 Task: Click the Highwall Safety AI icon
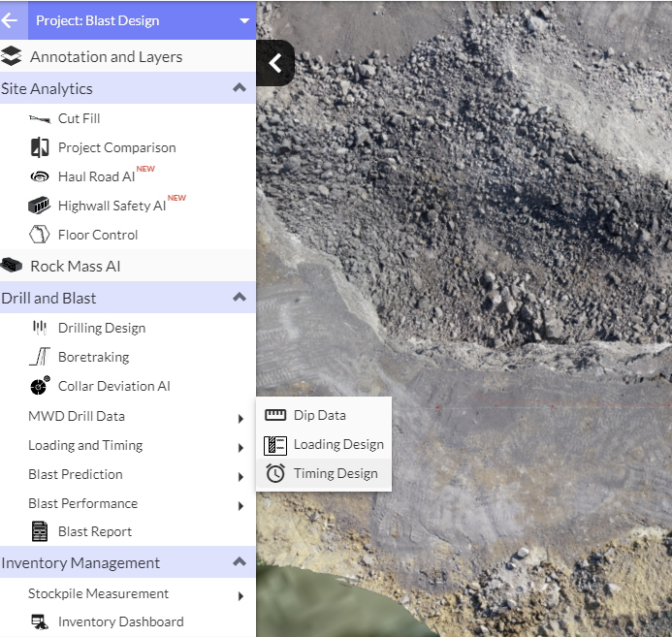40,206
